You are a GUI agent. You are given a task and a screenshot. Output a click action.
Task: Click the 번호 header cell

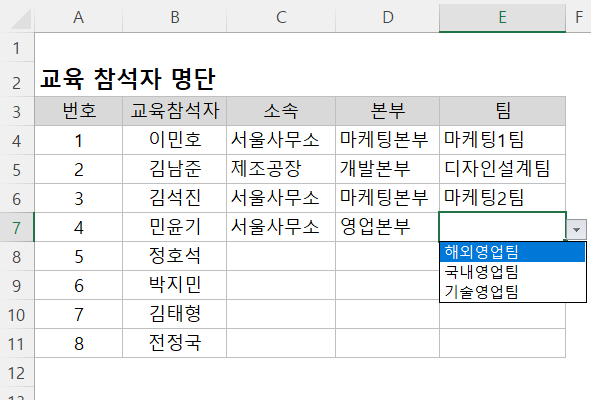point(78,111)
